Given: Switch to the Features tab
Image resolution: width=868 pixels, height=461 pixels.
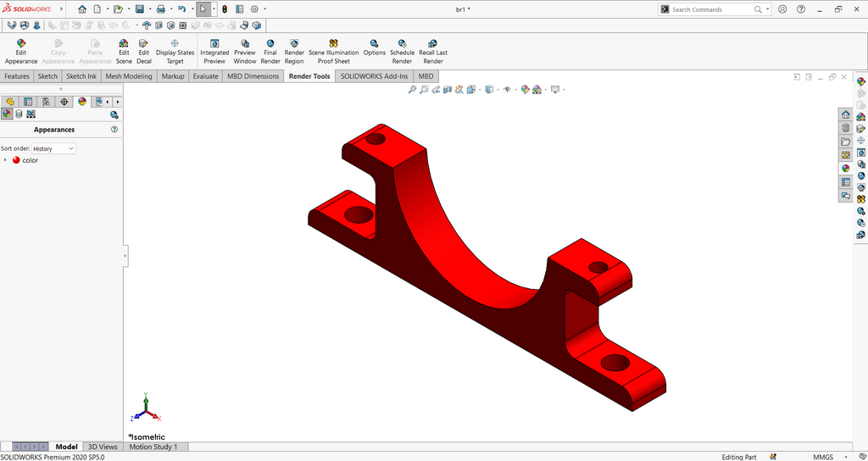Looking at the screenshot, I should 17,76.
